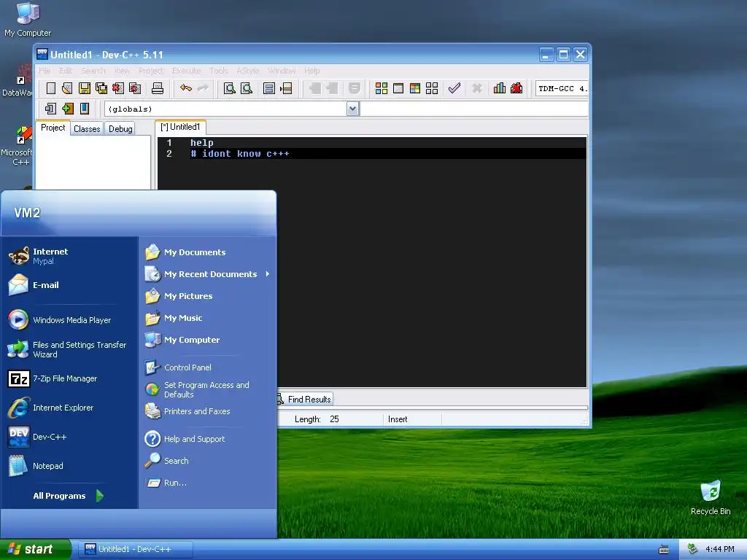Screen dimensions: 747x560
Task: Open My Computer desktop icon
Action: pos(28,20)
